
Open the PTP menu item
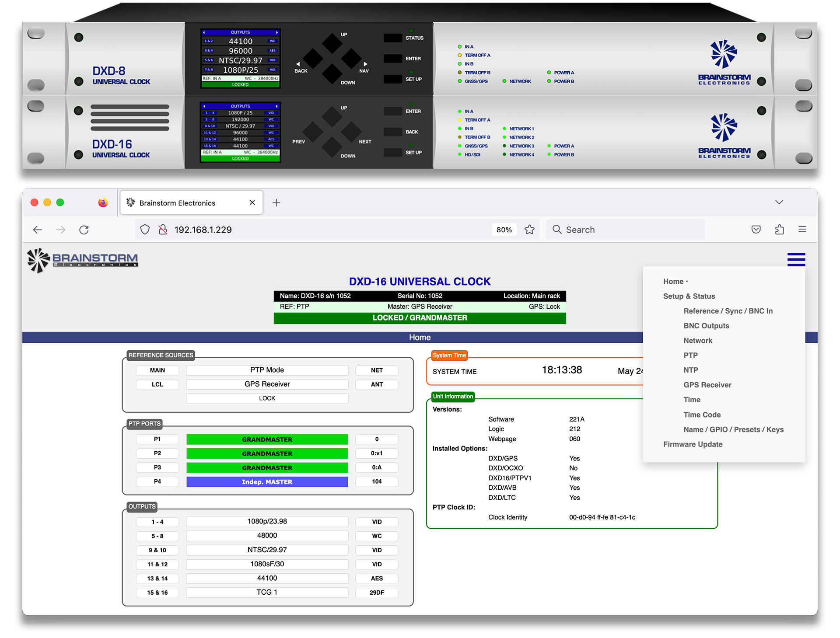click(690, 355)
